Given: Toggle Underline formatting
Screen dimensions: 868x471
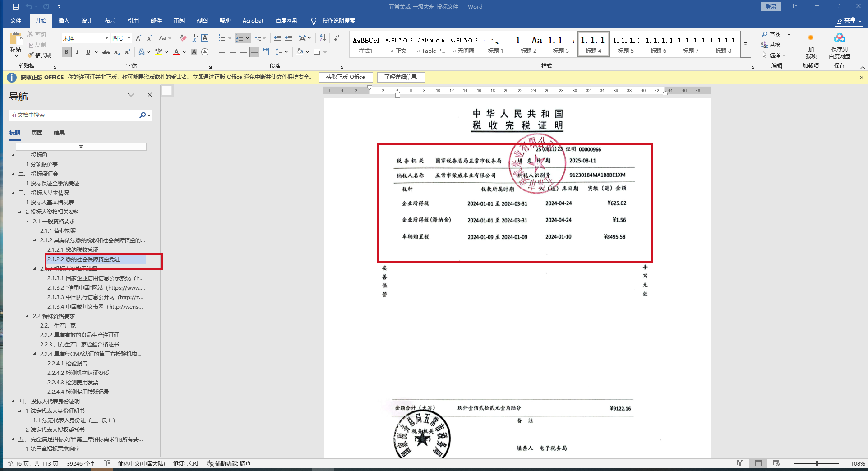Looking at the screenshot, I should click(x=88, y=52).
